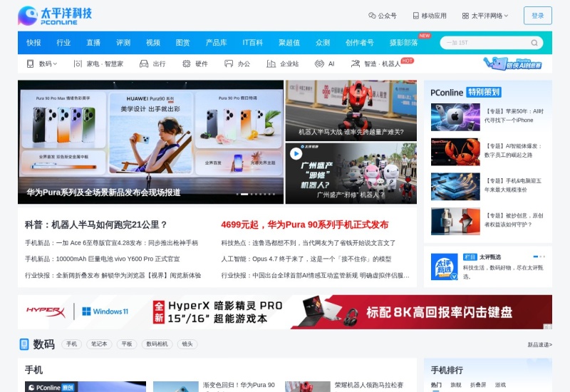
Task: Open the 快报 nav tab
Action: [33, 43]
